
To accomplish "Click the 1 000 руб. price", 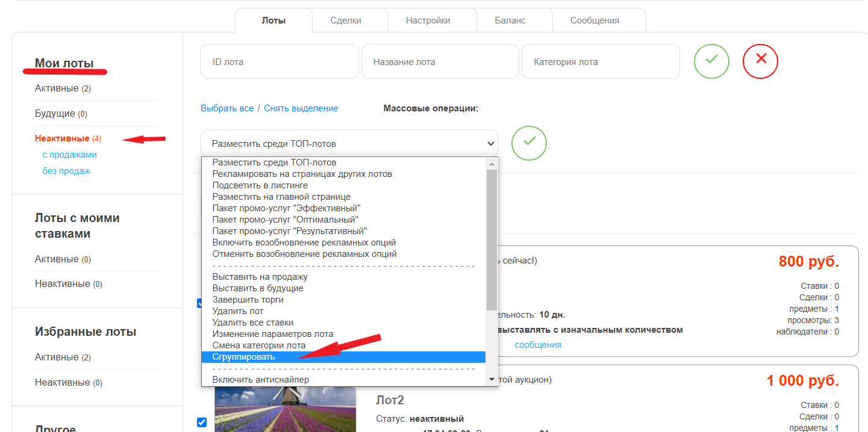I will (802, 381).
